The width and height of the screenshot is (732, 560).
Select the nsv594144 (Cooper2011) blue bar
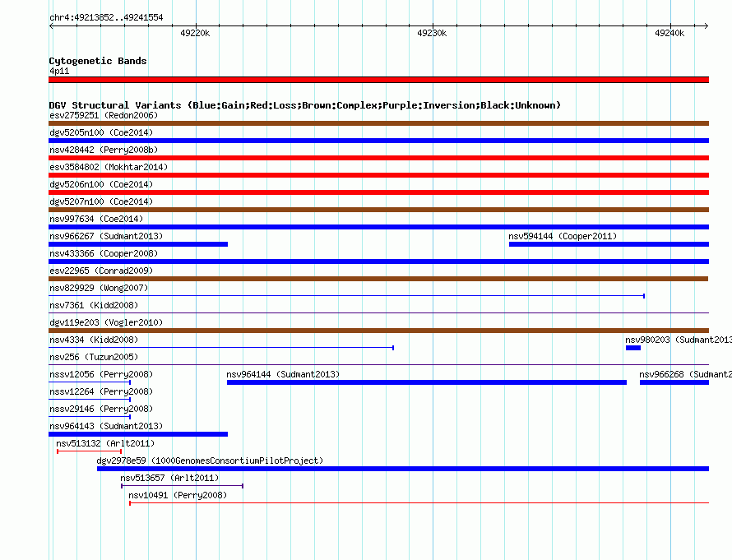[609, 244]
